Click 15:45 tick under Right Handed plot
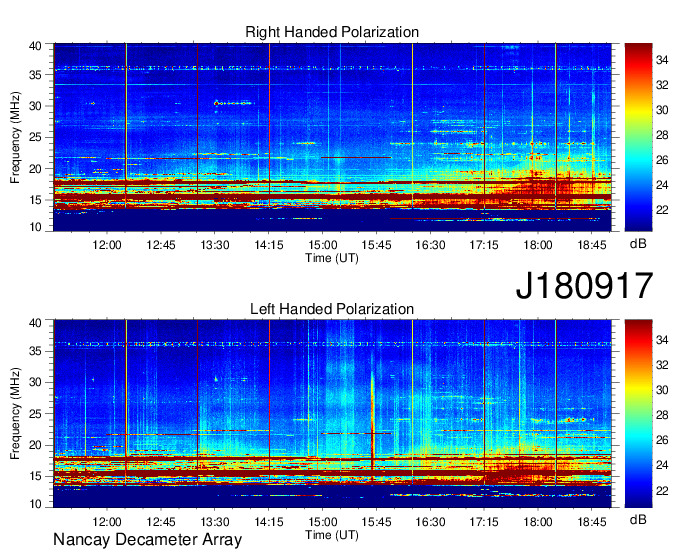 (x=376, y=245)
